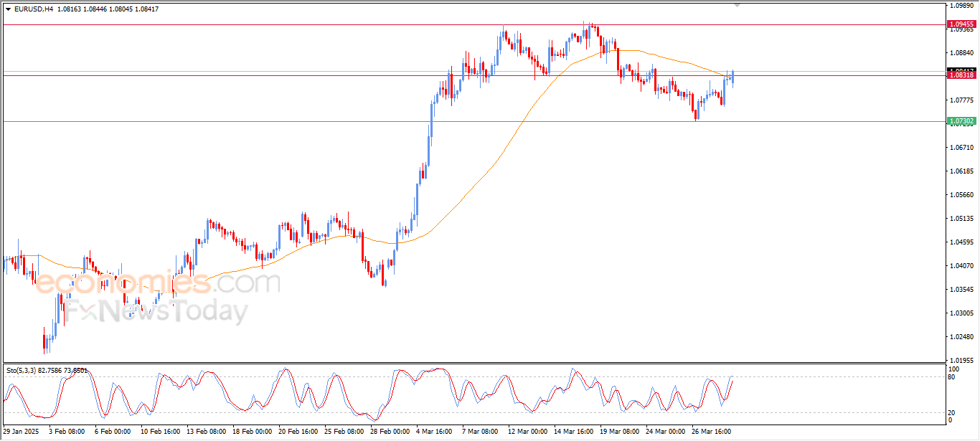980x441 pixels.
Task: Click the 1.04070 price scale label
Action: tap(961, 266)
